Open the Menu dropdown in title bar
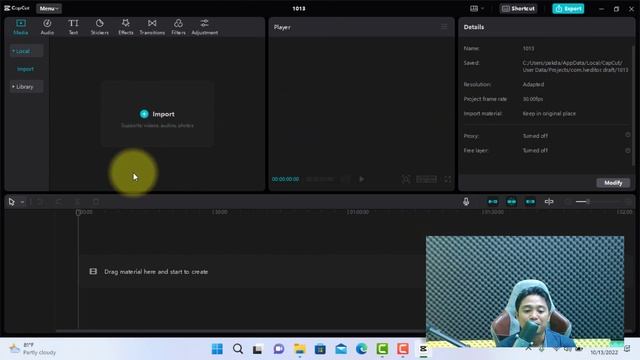The height and width of the screenshot is (360, 640). pos(49,9)
